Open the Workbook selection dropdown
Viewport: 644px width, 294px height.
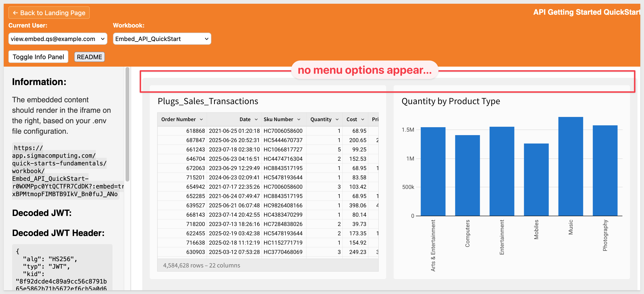[x=162, y=39]
